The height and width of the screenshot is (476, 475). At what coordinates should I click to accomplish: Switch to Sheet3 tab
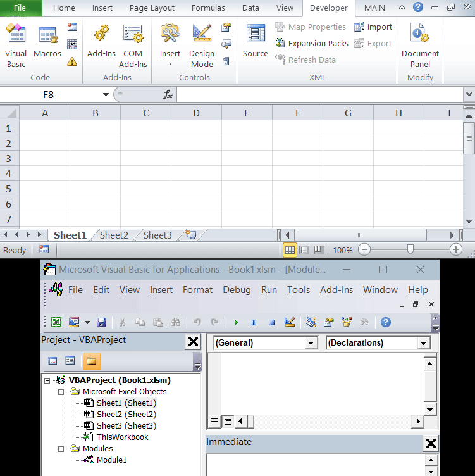157,235
